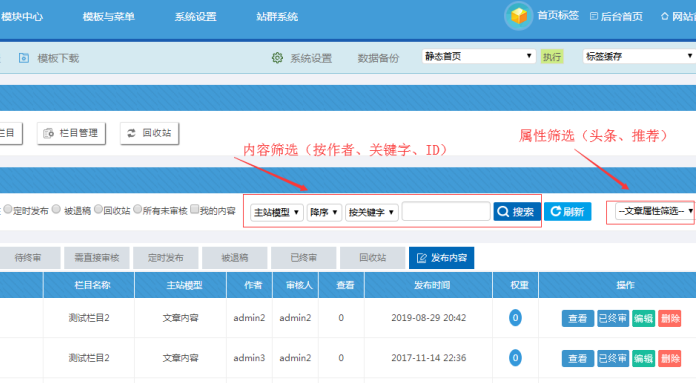
Task: Click the orange cube logo icon
Action: (518, 16)
